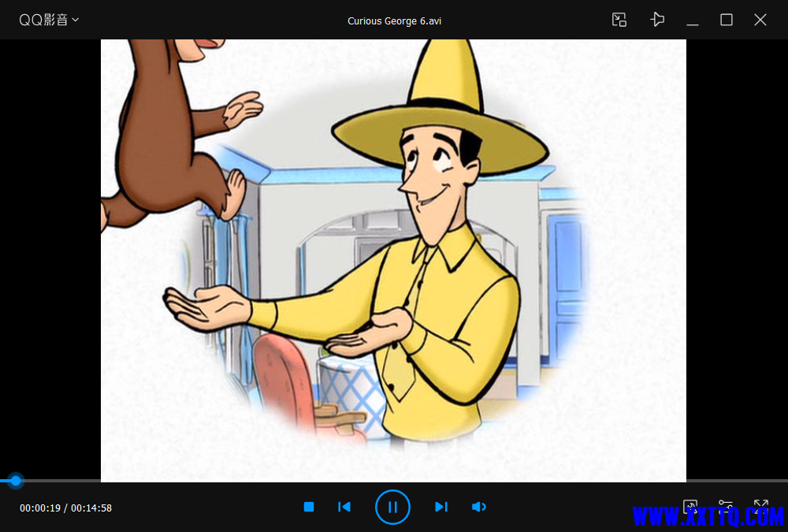The image size is (788, 532).
Task: Open playback settings sliders icon
Action: [725, 506]
